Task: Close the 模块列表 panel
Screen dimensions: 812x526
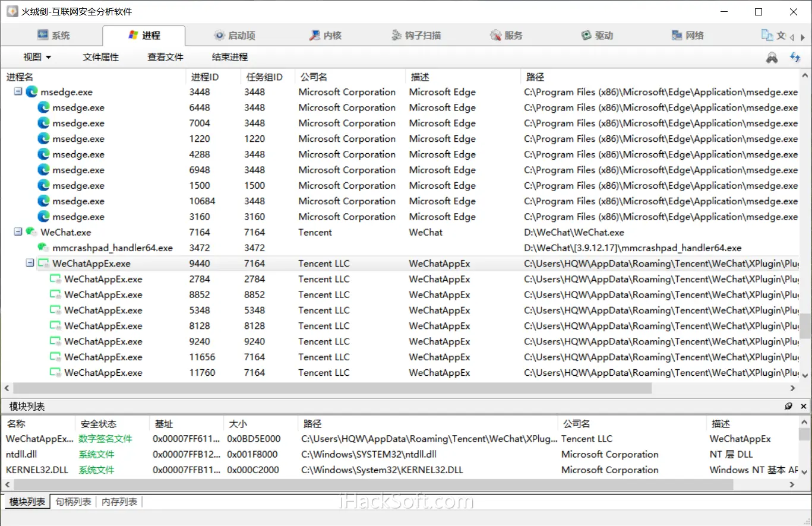Action: pos(804,407)
